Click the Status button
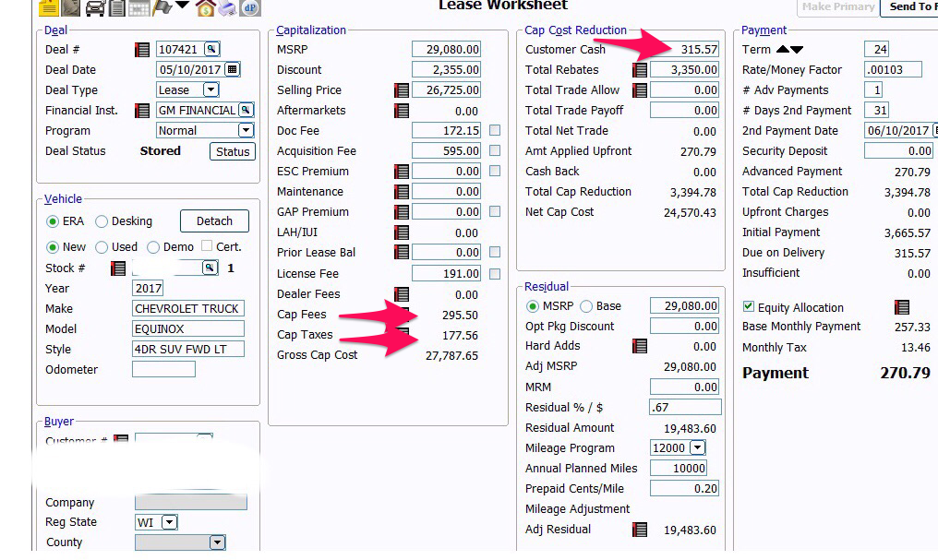 (x=233, y=152)
